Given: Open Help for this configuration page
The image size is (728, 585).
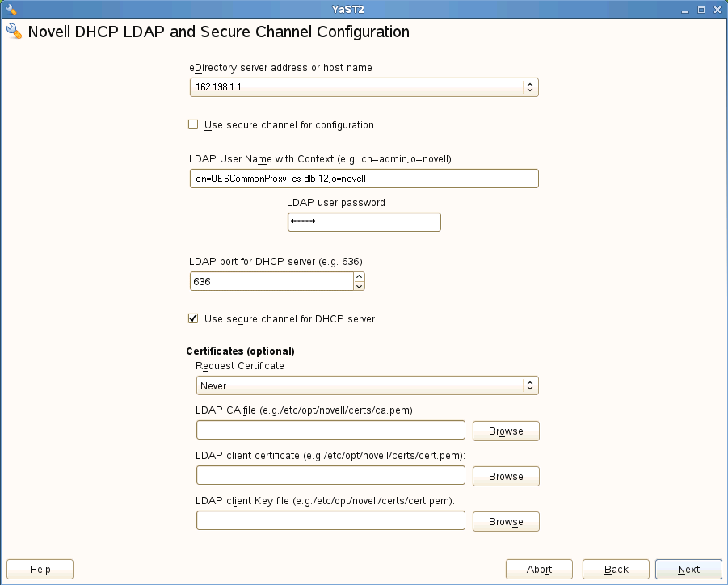Looking at the screenshot, I should [x=40, y=569].
